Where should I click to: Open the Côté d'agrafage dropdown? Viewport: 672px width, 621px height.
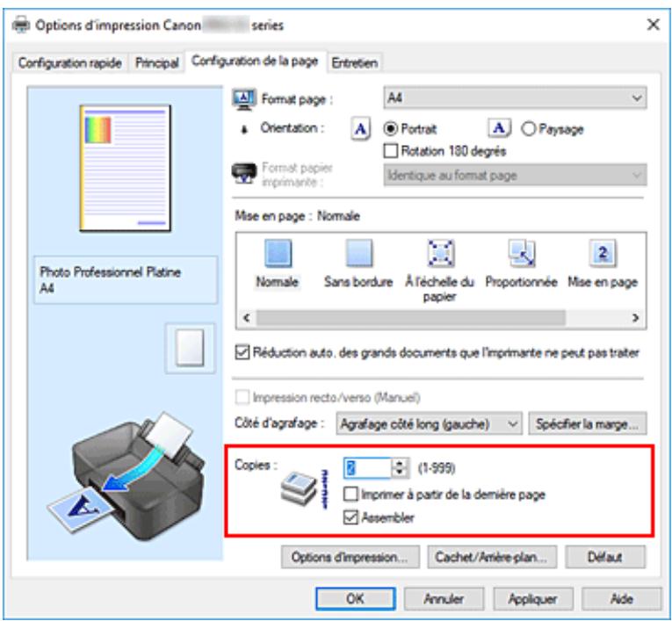[429, 424]
